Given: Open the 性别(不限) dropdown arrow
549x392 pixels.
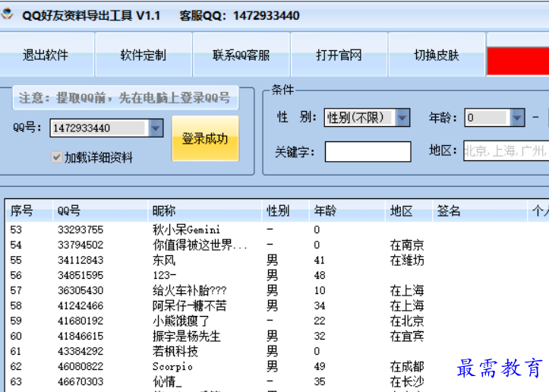Looking at the screenshot, I should [402, 117].
